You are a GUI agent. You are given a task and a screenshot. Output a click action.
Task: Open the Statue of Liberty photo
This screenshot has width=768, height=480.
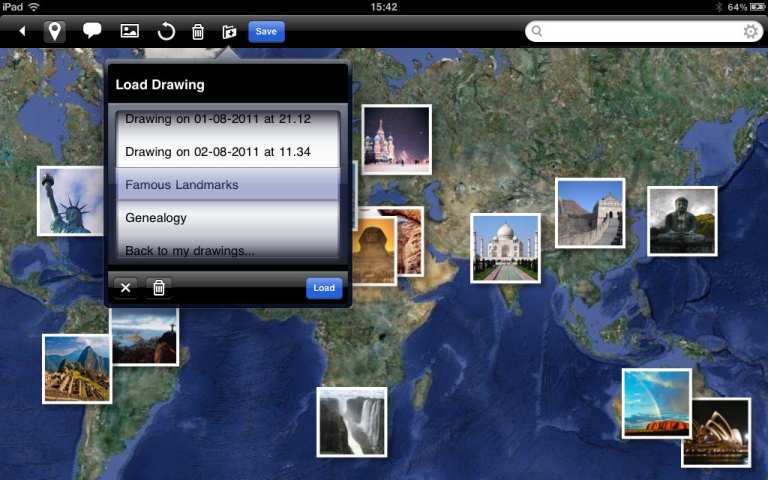click(71, 201)
